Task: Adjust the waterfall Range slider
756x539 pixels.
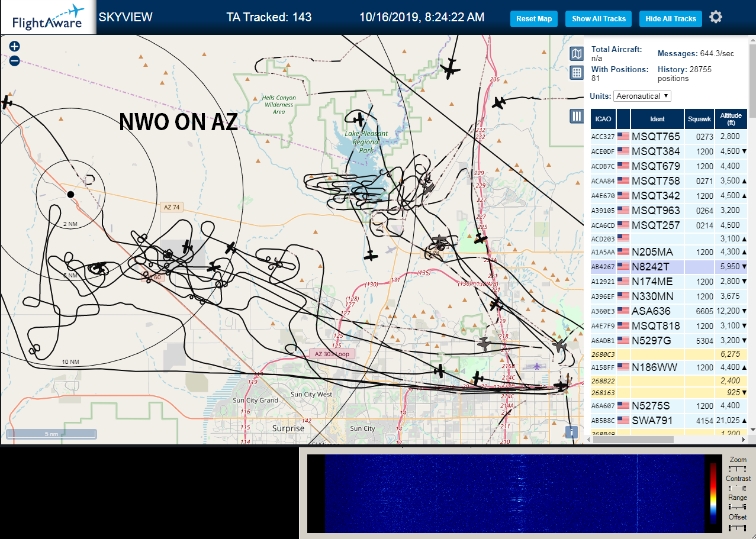Action: click(738, 507)
